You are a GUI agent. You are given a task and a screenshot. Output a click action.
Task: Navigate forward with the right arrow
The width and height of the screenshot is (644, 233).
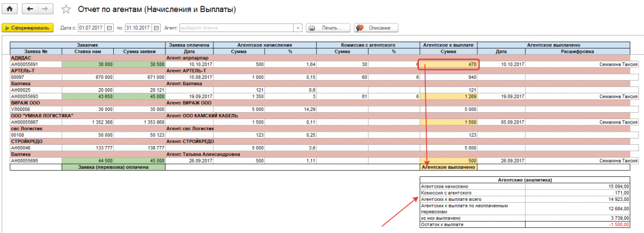(x=45, y=9)
